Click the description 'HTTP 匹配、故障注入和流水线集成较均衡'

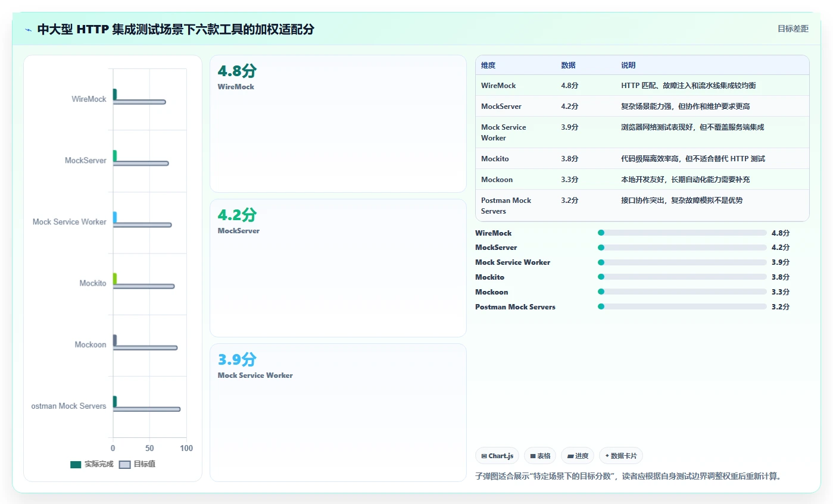click(688, 86)
